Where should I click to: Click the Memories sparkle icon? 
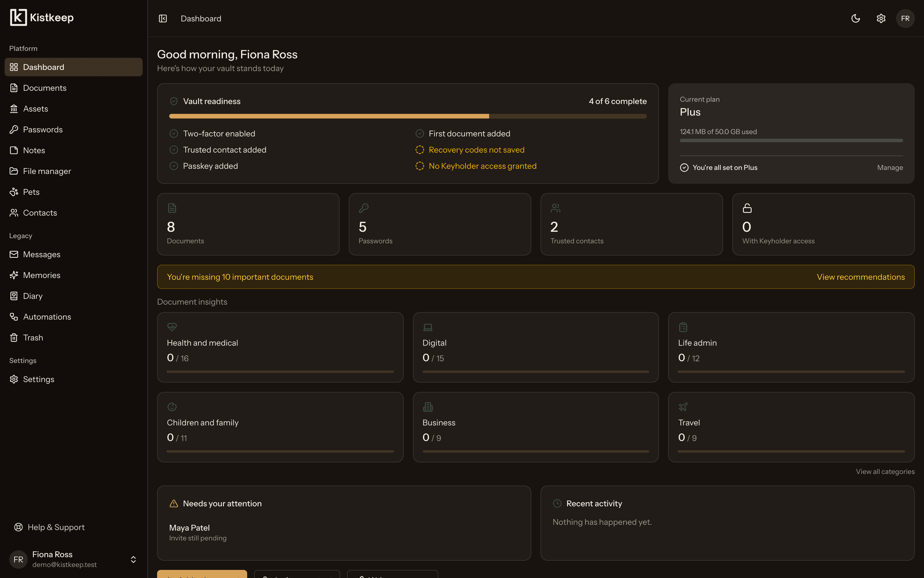(14, 275)
